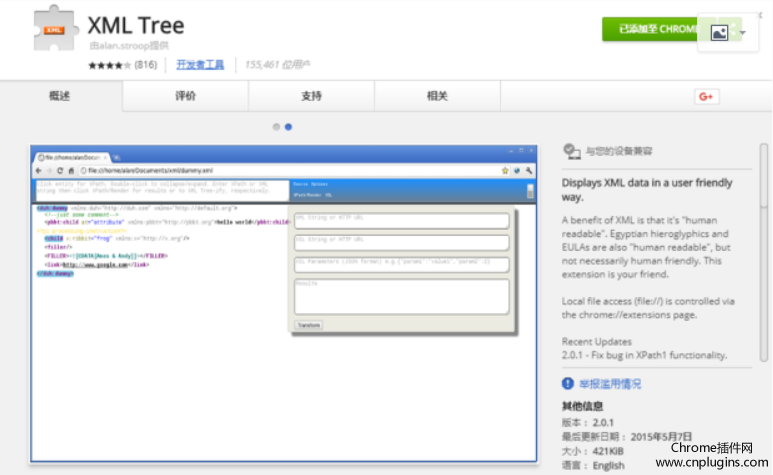Viewport: 773px width, 475px height.
Task: Close the overlay with the X at top right
Action: [760, 15]
